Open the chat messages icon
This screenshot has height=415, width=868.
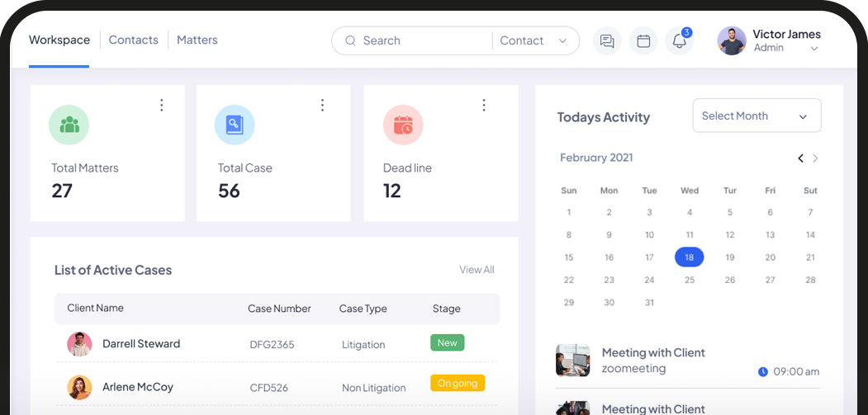pyautogui.click(x=607, y=41)
